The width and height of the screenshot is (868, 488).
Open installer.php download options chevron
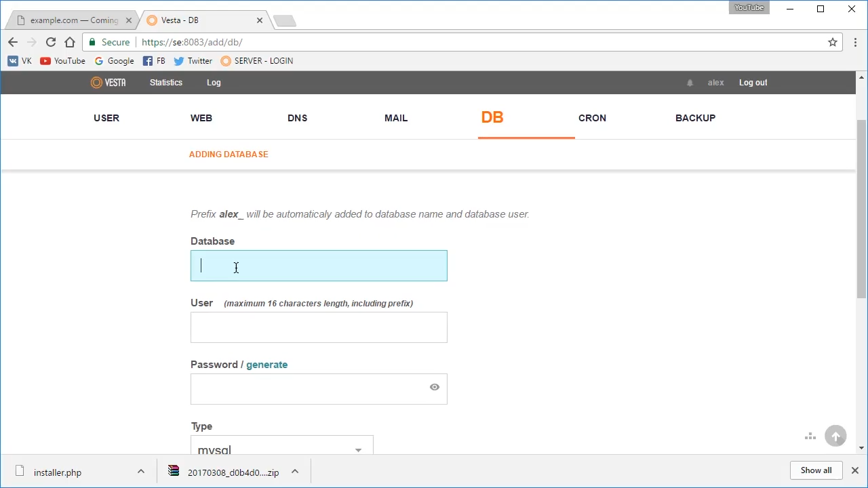pyautogui.click(x=141, y=472)
